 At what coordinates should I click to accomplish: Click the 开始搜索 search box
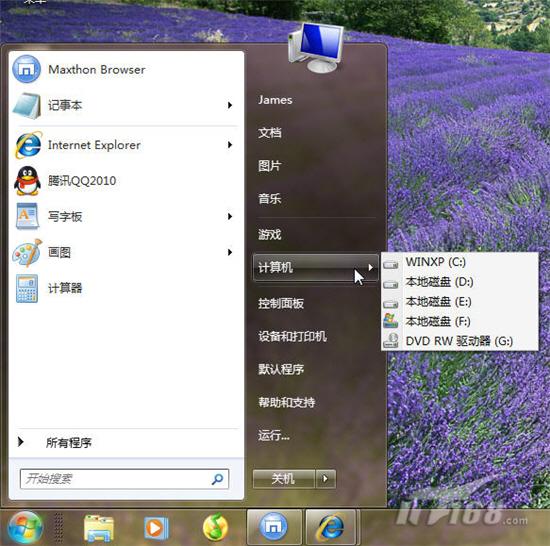pos(125,479)
